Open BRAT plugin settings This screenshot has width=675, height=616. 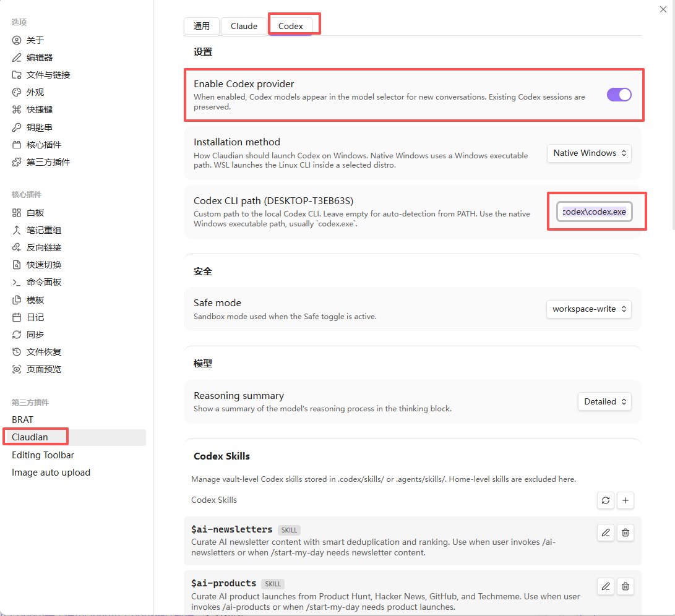pyautogui.click(x=22, y=420)
